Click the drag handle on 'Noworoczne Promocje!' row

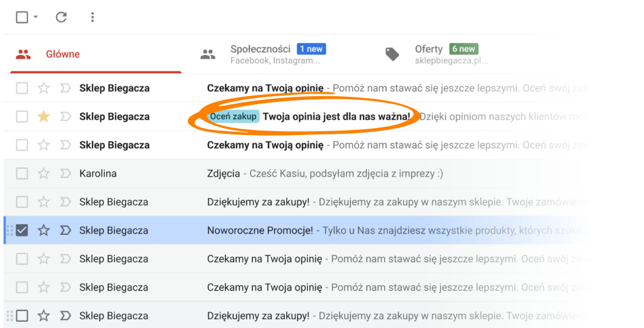coord(9,230)
